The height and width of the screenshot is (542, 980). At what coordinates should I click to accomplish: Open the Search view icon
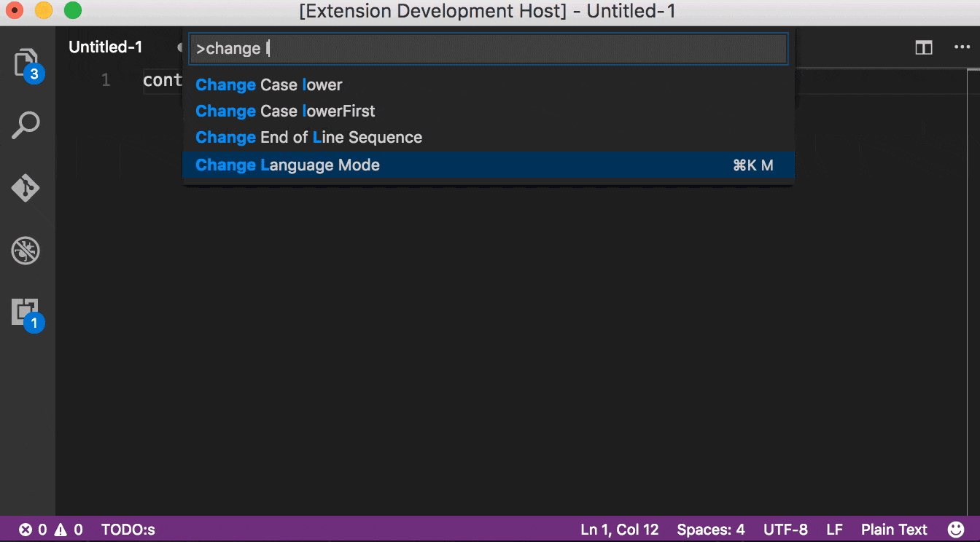coord(26,125)
